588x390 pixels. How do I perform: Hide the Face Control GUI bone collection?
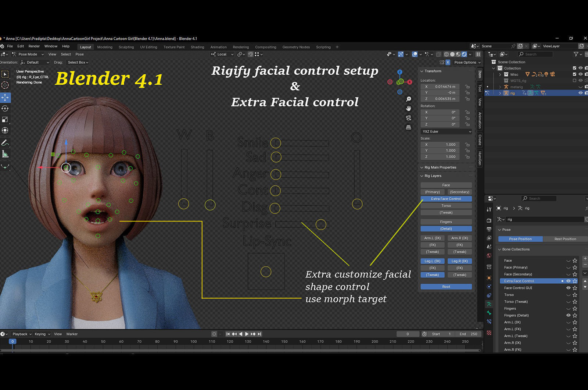(569, 288)
